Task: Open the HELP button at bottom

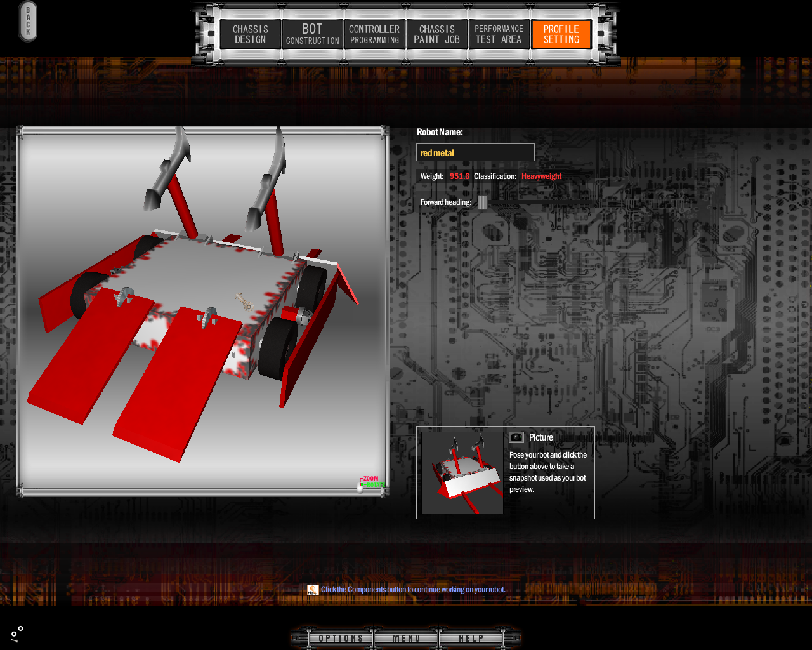Action: (471, 638)
